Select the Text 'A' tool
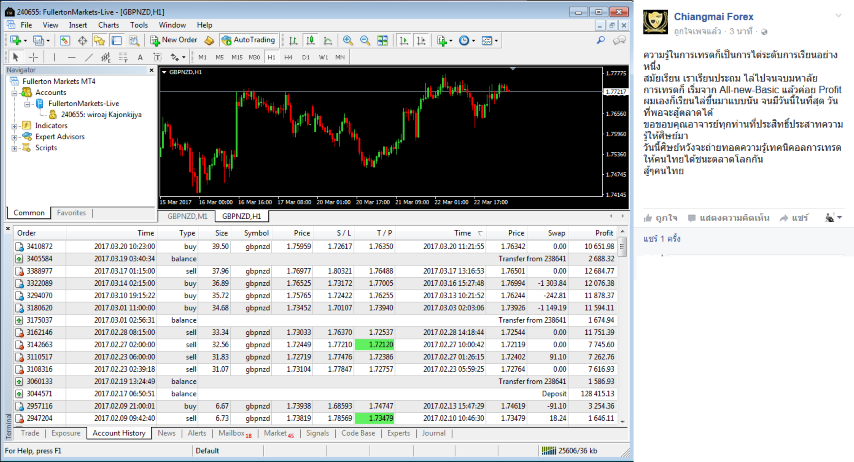854x462 pixels. [x=140, y=57]
